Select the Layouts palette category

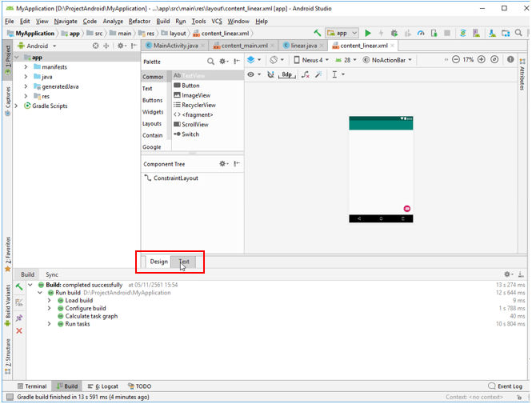[152, 123]
